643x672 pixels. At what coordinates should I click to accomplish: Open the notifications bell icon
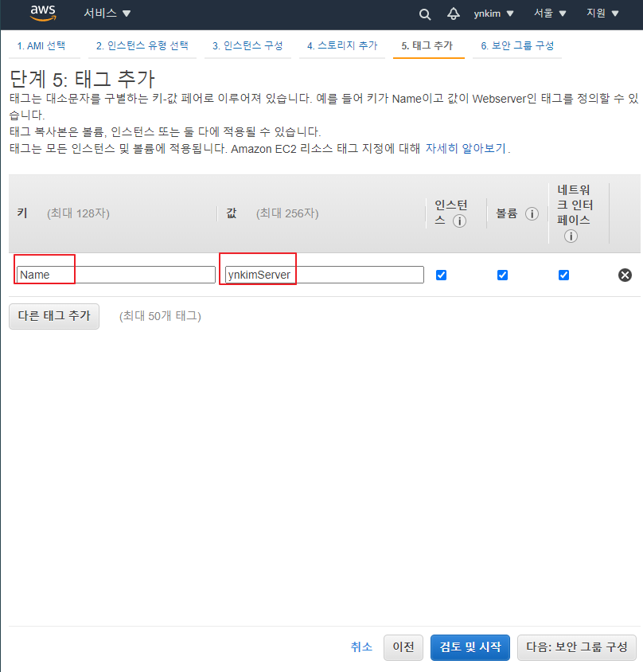454,14
